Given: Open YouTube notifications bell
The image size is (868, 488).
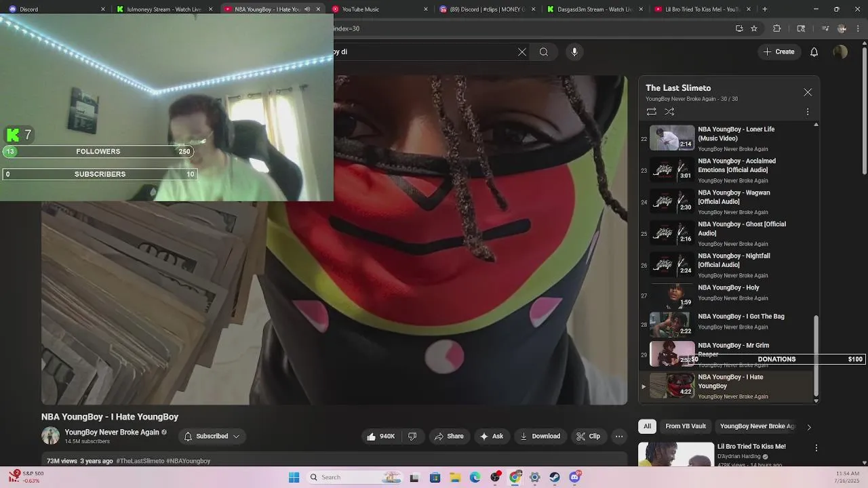Looking at the screenshot, I should pos(814,52).
